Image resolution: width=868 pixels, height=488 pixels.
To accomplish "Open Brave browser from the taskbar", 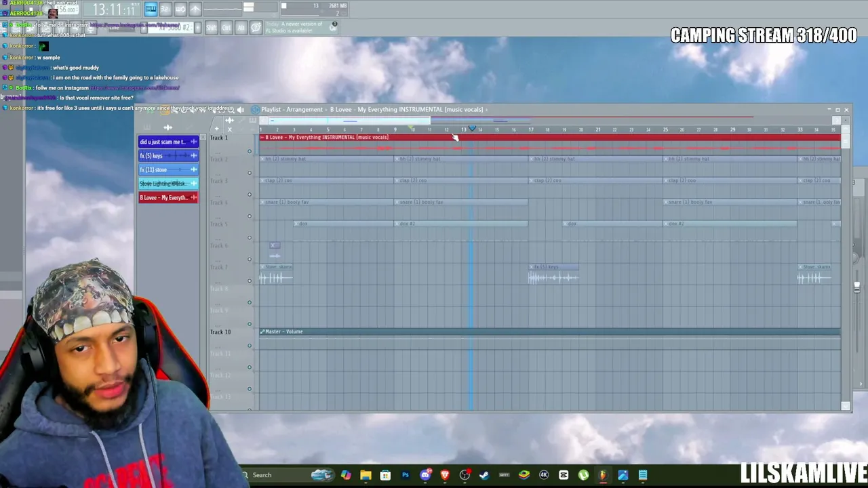I will click(445, 475).
